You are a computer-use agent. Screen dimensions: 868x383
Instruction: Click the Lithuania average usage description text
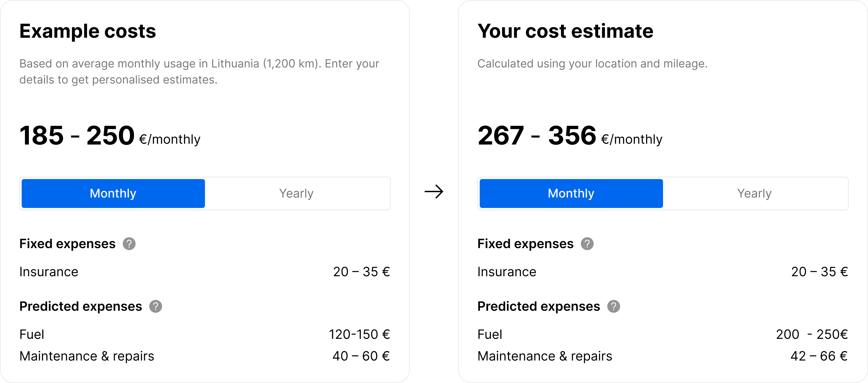click(199, 71)
